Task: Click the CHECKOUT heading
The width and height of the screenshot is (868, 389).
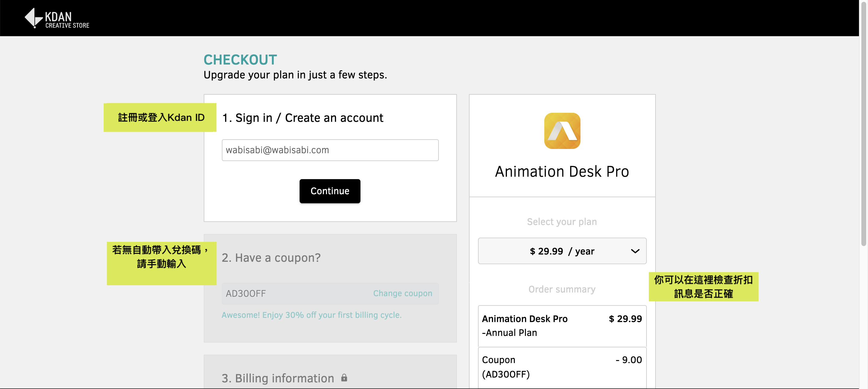Action: [240, 60]
